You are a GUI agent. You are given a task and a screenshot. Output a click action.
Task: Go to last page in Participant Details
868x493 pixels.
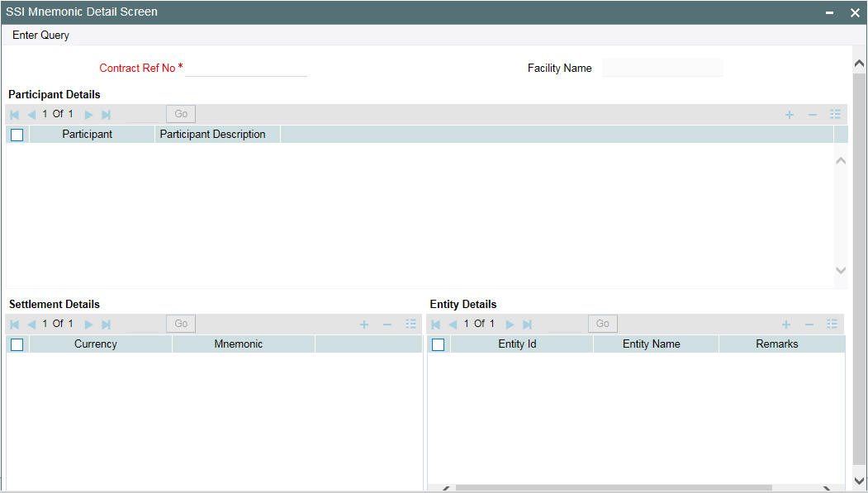[x=107, y=115]
